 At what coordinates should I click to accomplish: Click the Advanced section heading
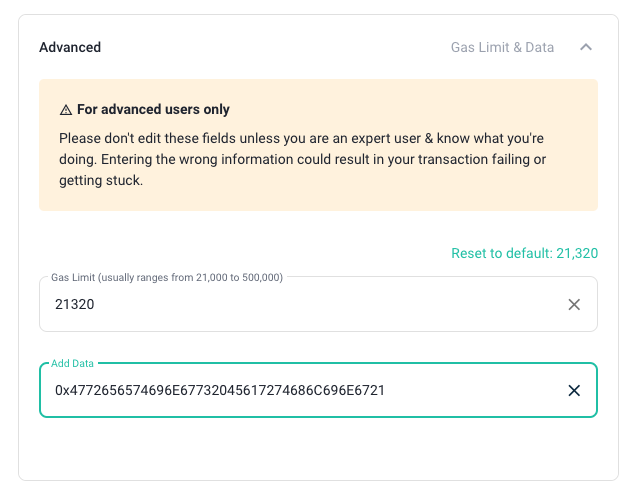pos(70,47)
